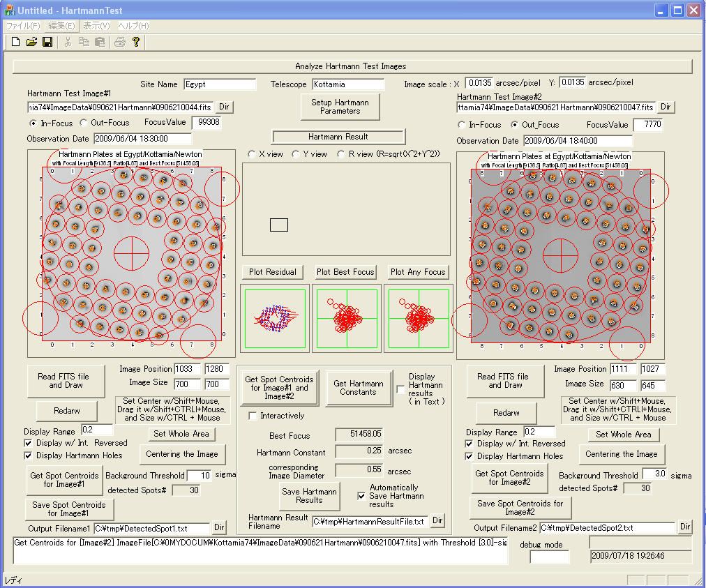This screenshot has width=706, height=588.
Task: Click Dir next to Hartmann Result Filename
Action: coord(437,520)
